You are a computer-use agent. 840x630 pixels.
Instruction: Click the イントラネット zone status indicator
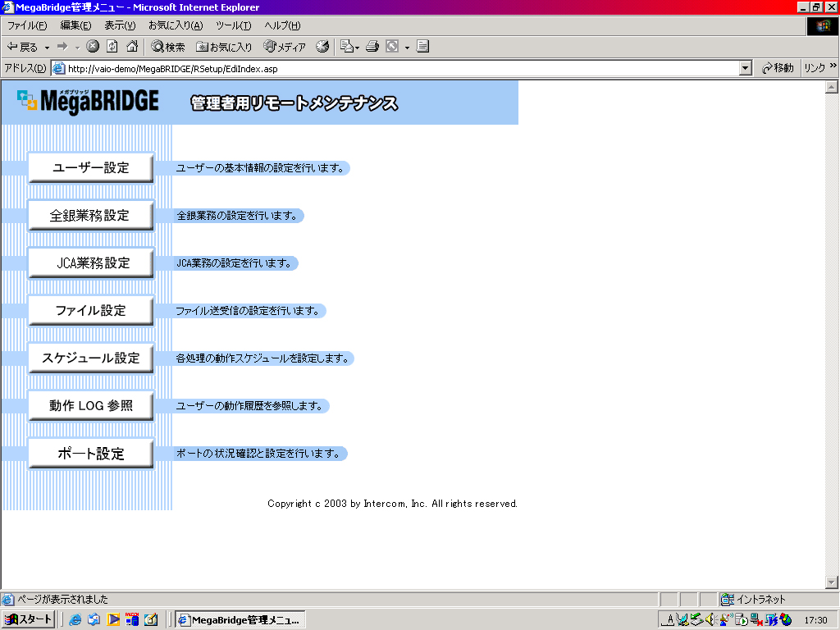(x=753, y=599)
